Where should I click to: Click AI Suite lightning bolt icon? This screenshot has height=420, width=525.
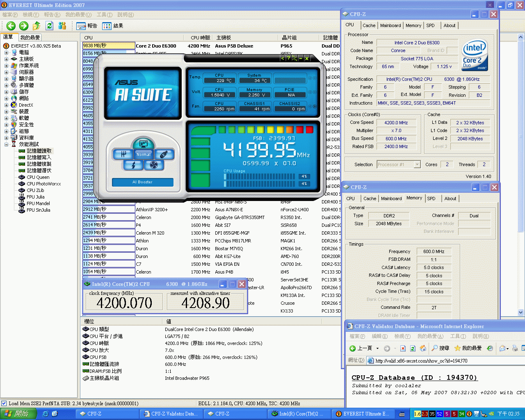(x=133, y=165)
